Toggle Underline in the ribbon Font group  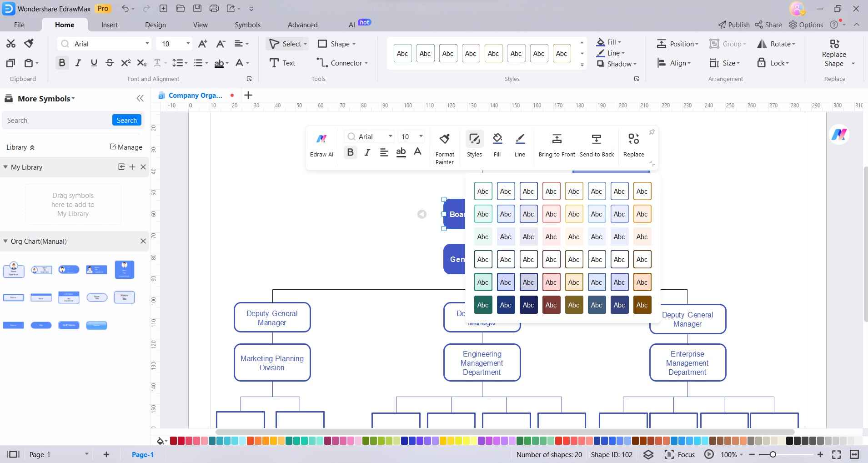click(94, 63)
